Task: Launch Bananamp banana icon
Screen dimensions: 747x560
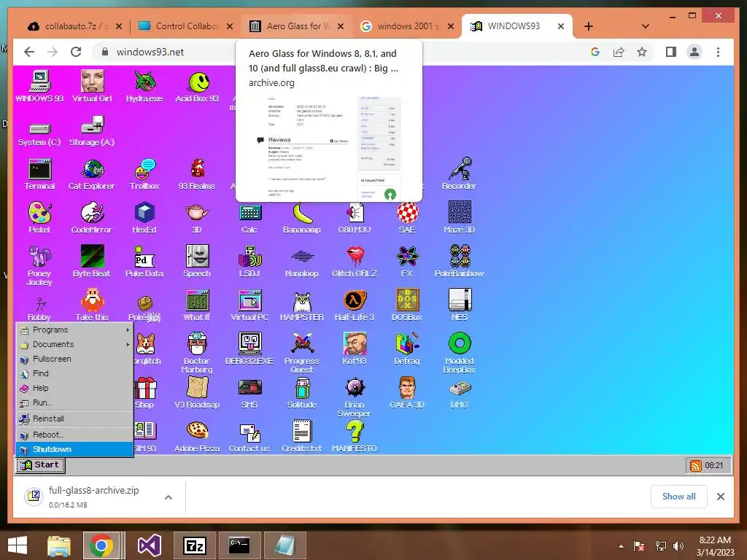Action: [x=302, y=217]
